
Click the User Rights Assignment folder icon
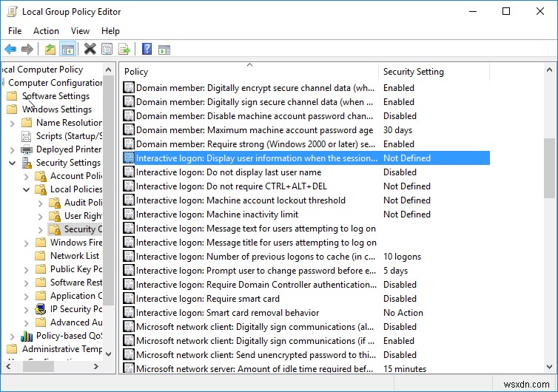55,216
